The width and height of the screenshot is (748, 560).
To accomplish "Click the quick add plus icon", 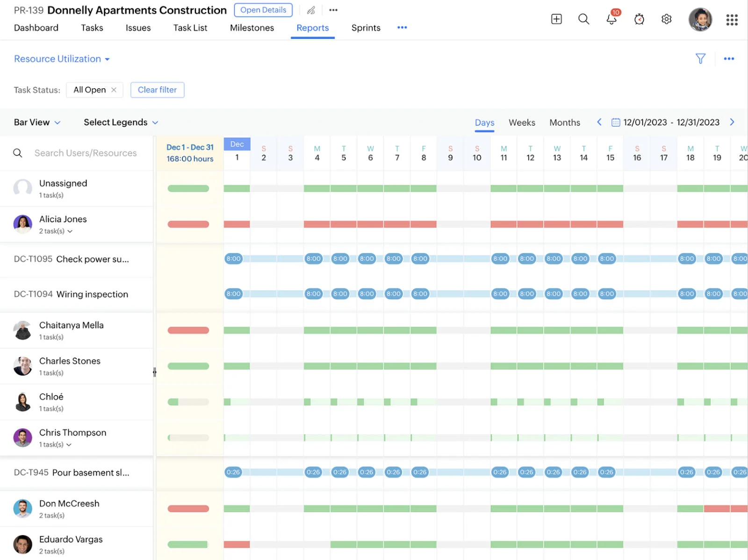I will point(556,19).
